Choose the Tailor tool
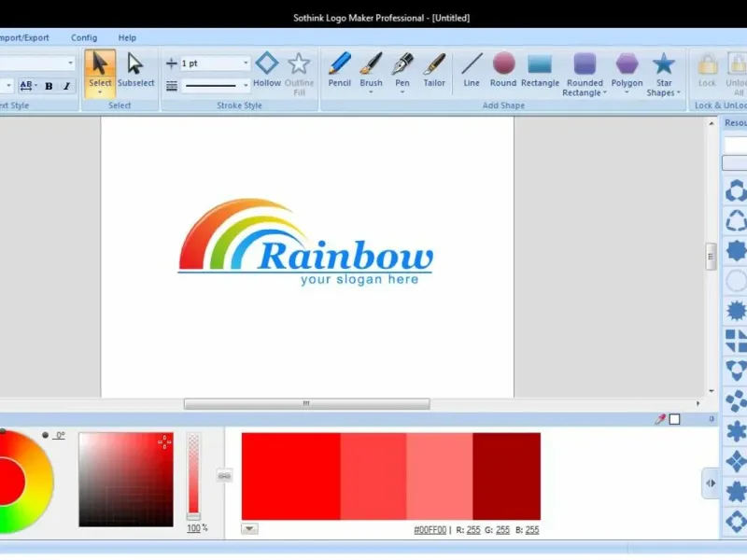The image size is (747, 560). tap(434, 69)
